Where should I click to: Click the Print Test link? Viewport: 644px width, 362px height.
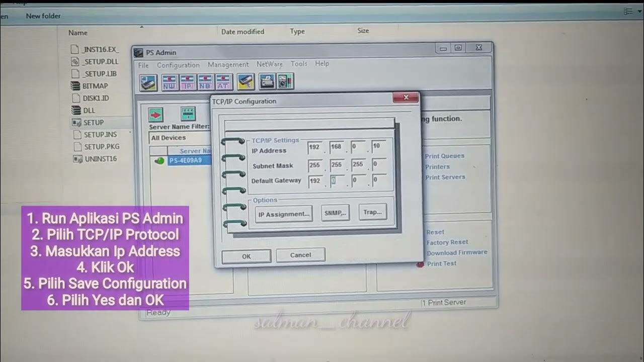(x=442, y=263)
